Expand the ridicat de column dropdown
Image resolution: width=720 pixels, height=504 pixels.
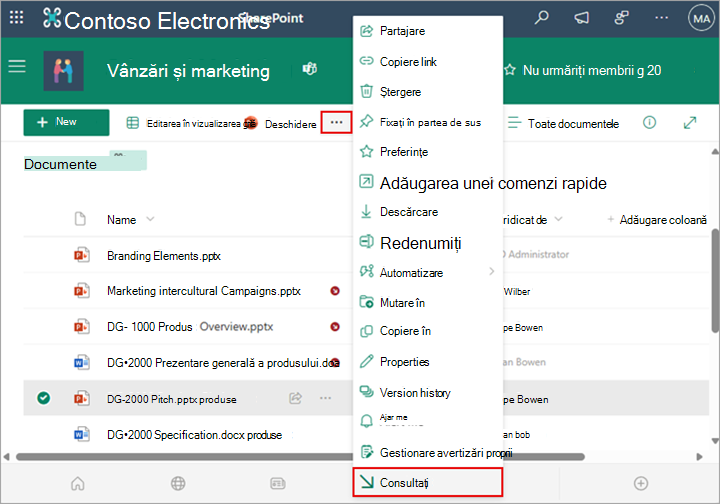tap(558, 219)
